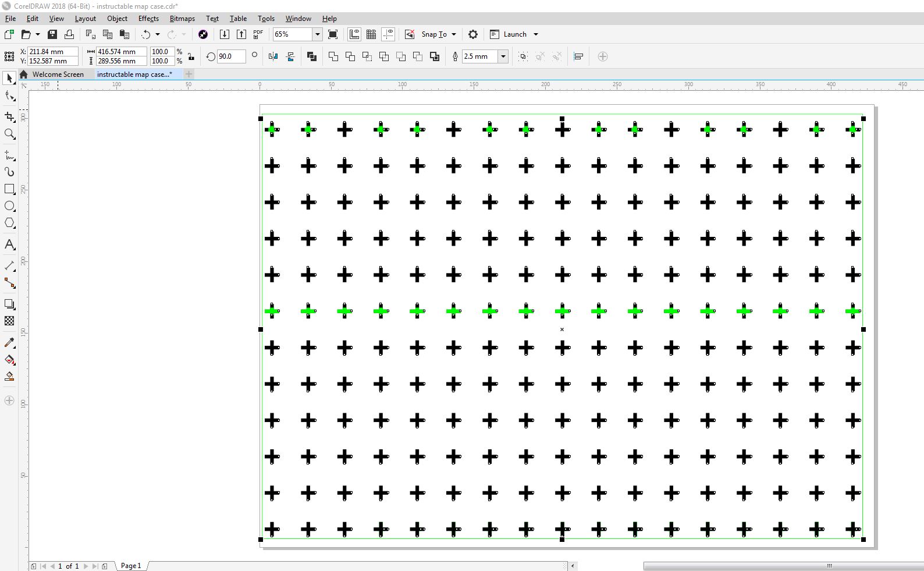Select the Smart Fill tool
Screen dimensions: 924x571
point(9,377)
